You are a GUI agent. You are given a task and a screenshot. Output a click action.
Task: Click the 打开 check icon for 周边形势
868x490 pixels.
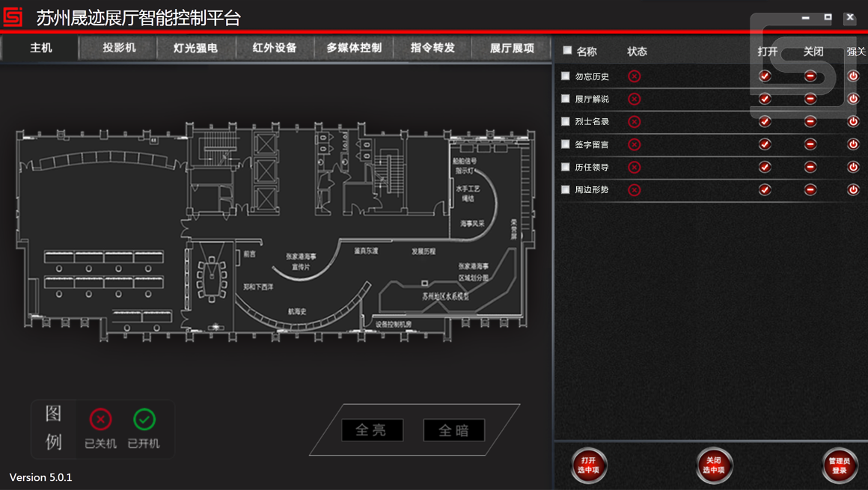coord(765,189)
